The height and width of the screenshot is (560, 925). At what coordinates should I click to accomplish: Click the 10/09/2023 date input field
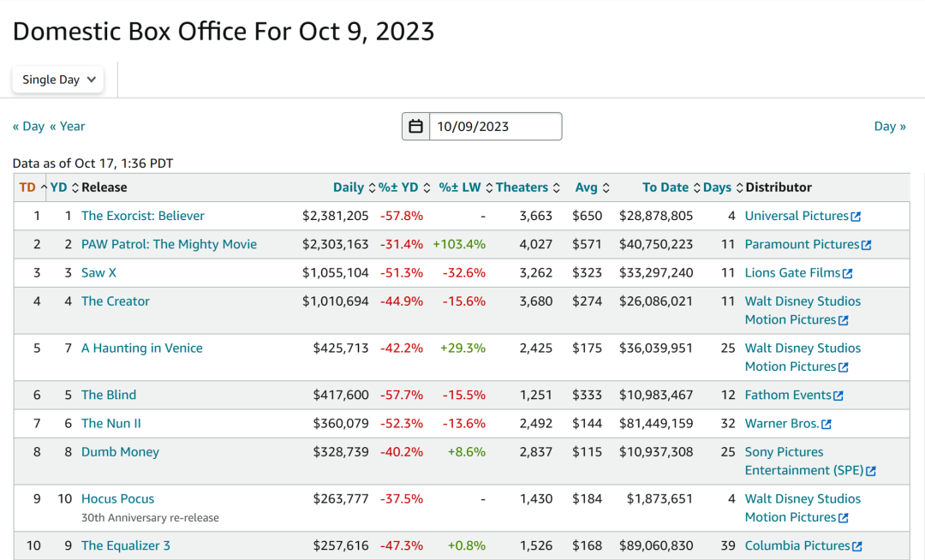(495, 127)
